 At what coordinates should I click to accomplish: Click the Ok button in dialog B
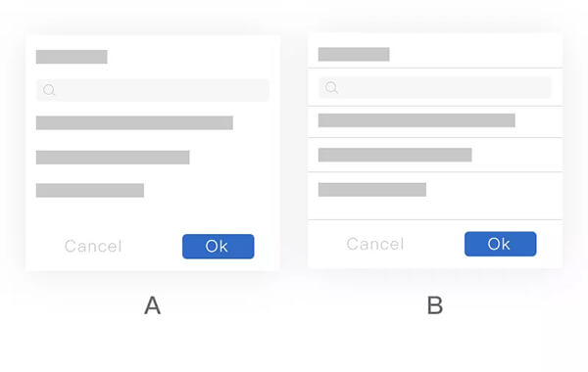point(500,244)
